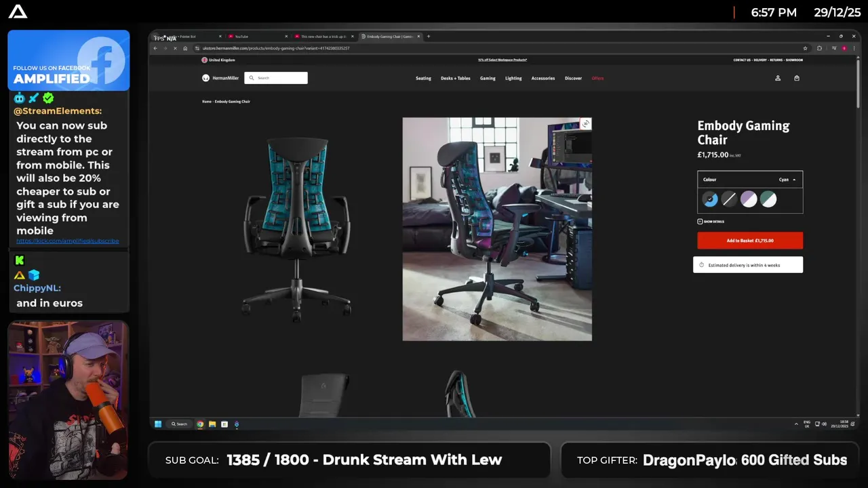This screenshot has width=868, height=488.
Task: Click the Home breadcrumb link
Action: [x=207, y=102]
